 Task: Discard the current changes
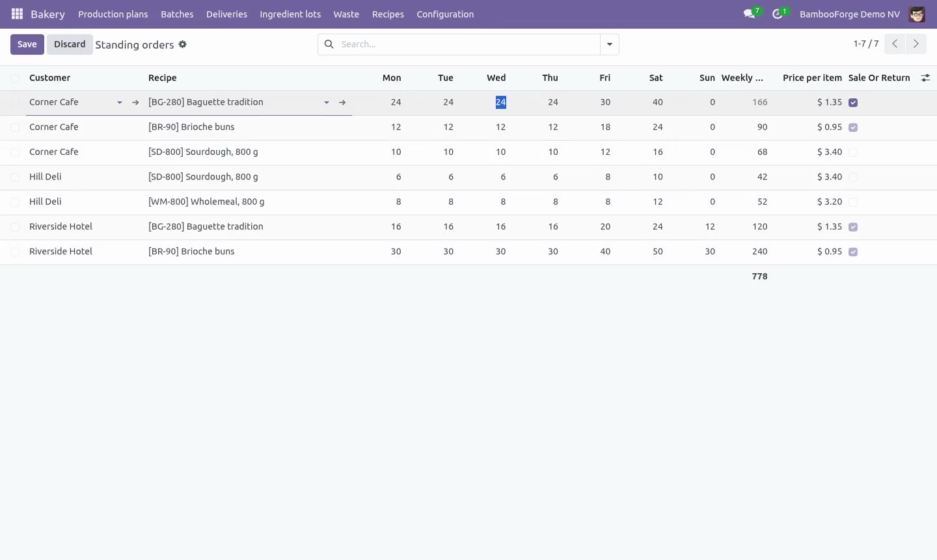[x=70, y=44]
